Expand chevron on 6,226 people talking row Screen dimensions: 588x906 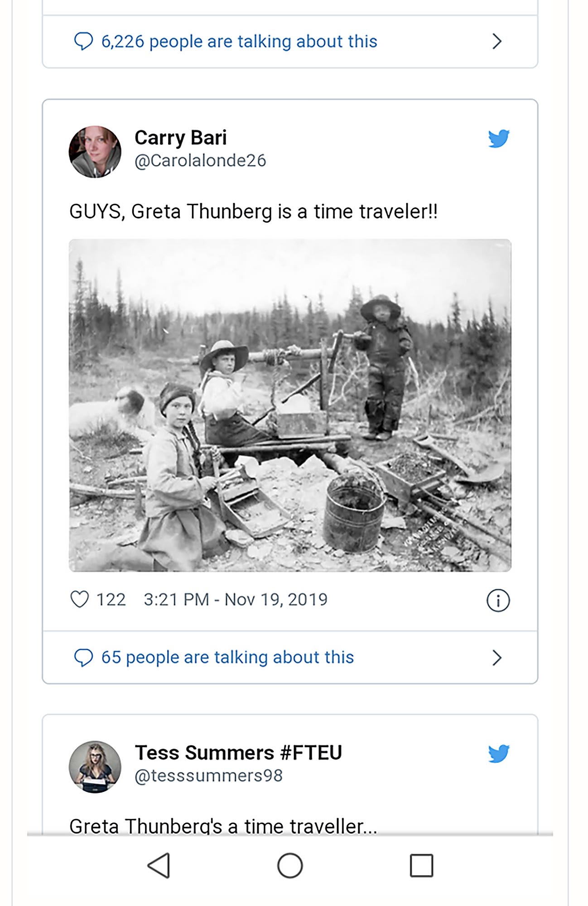[x=497, y=41]
